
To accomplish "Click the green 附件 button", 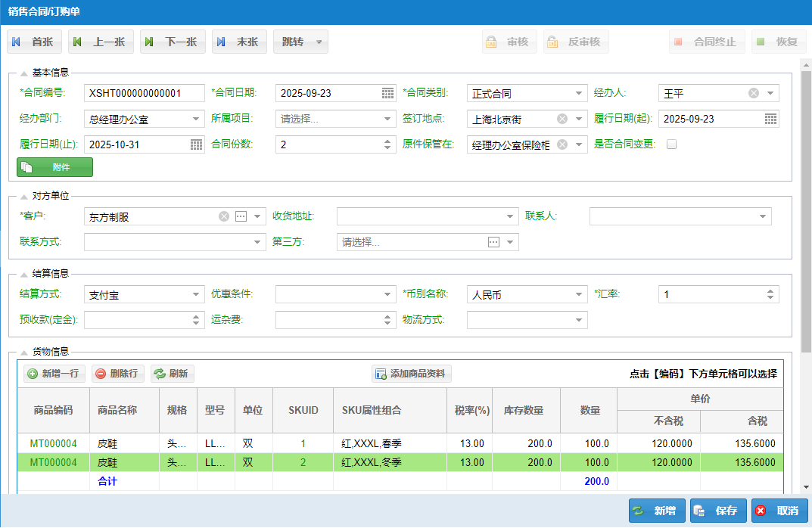I will coord(54,167).
